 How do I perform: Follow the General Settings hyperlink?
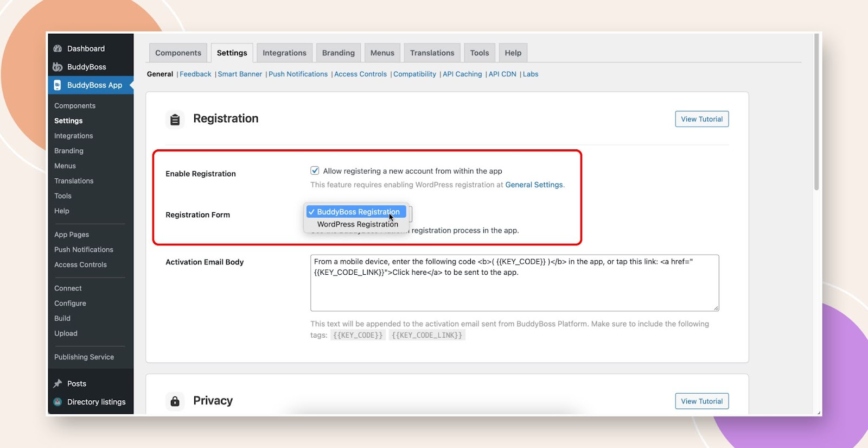pos(534,185)
